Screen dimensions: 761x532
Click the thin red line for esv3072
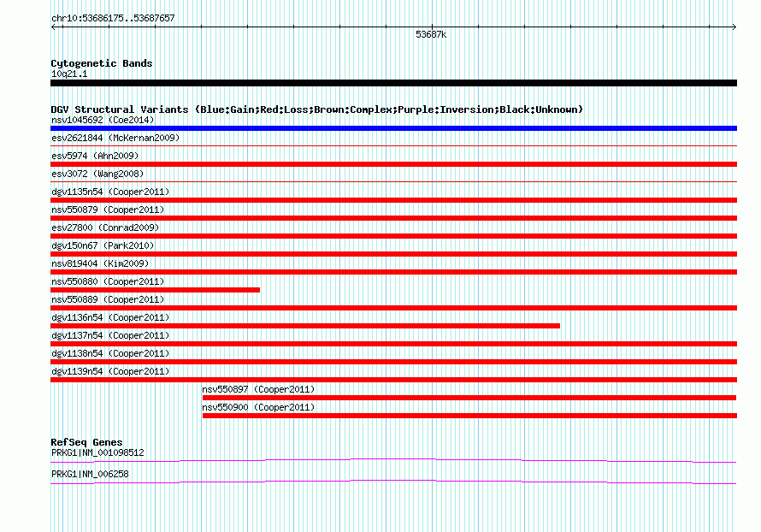coord(393,181)
